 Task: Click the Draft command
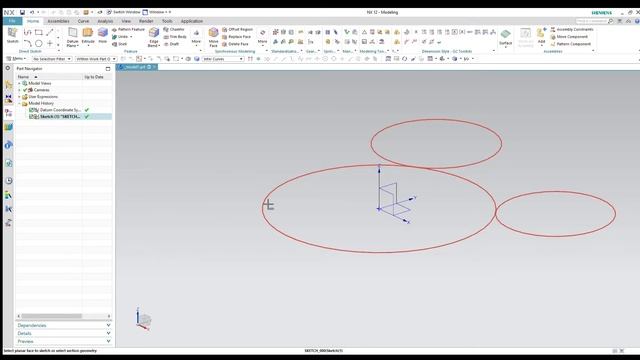171,44
